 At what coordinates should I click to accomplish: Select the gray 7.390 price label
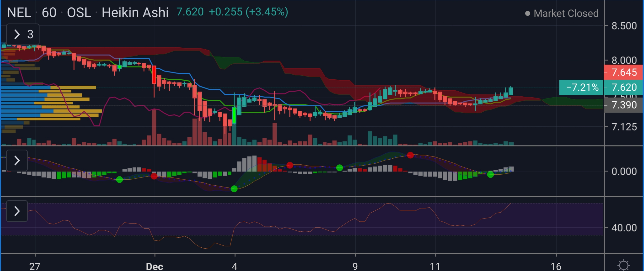pos(623,105)
